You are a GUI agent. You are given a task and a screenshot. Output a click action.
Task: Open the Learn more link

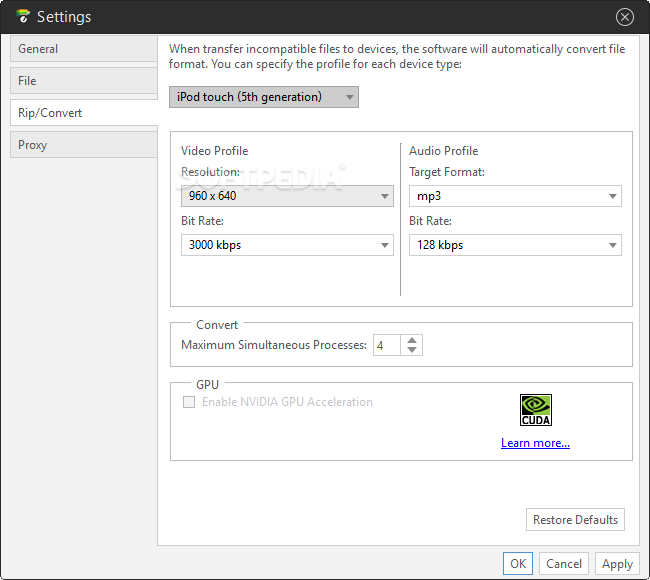(535, 443)
